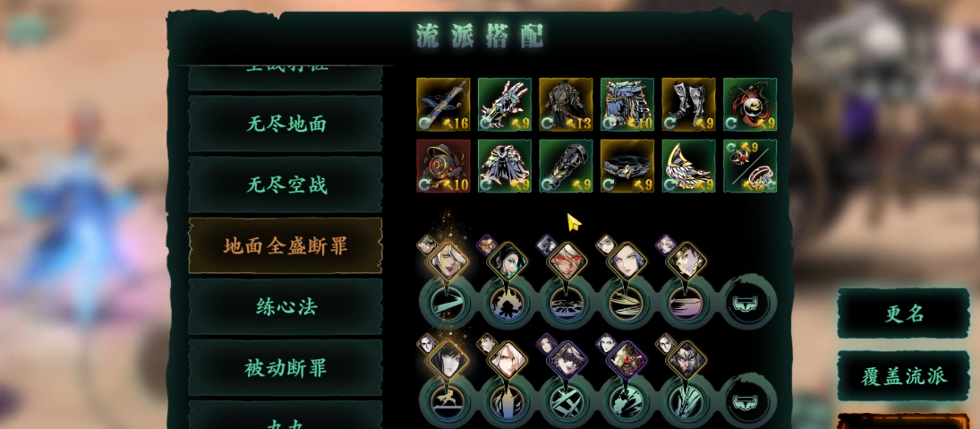The height and width of the screenshot is (429, 980).
Task: Click the split ring accessory slot
Action: [750, 166]
